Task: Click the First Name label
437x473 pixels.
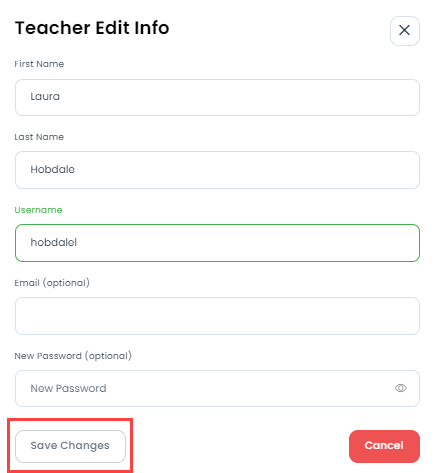Action: [39, 64]
